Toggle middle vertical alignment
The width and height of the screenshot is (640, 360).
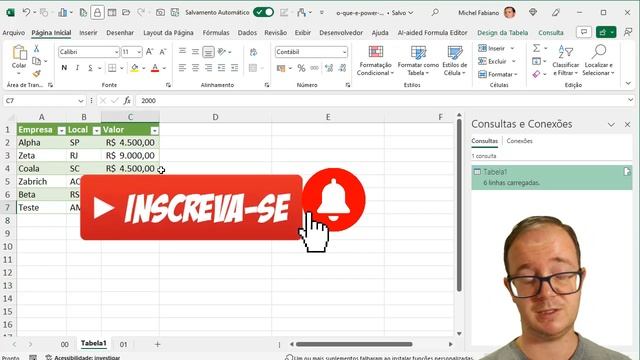click(x=195, y=52)
